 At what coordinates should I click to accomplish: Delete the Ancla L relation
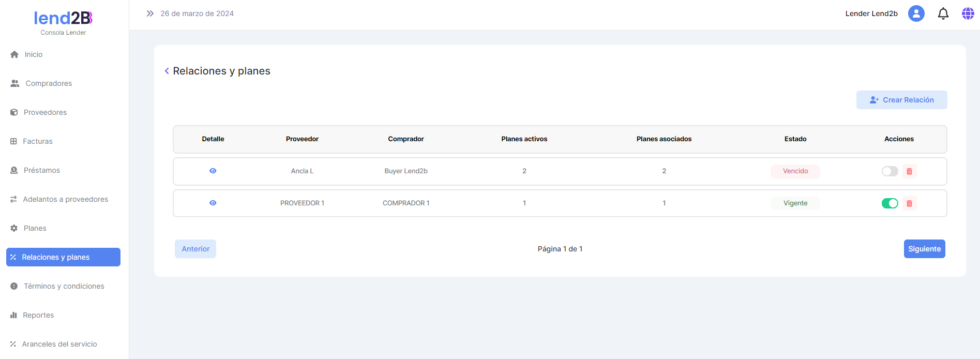(x=909, y=171)
